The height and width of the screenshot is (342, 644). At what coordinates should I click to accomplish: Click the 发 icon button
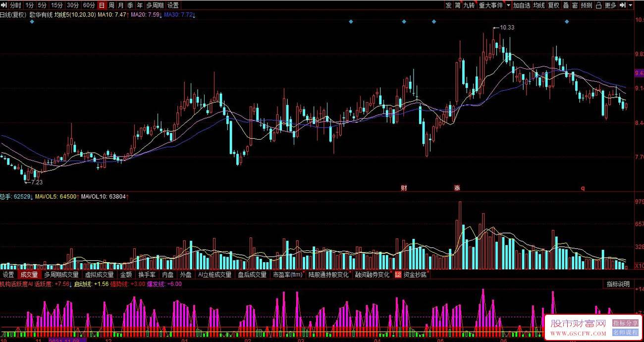[x=448, y=5]
